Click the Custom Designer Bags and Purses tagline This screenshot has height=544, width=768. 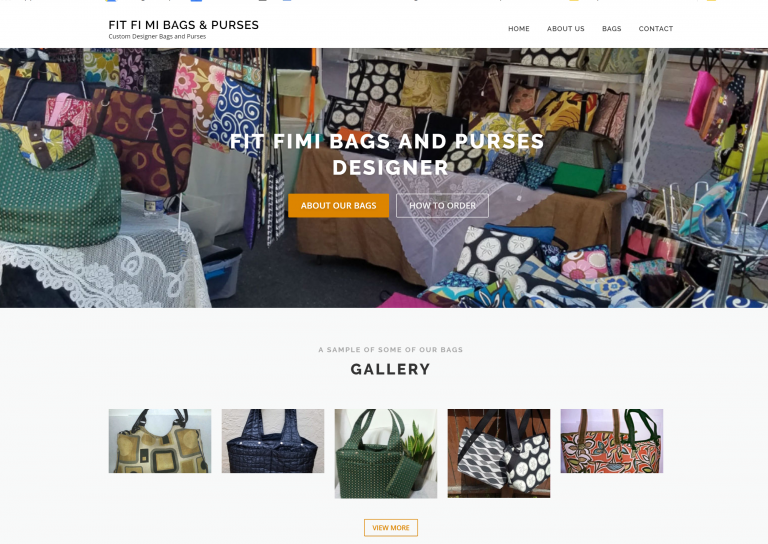tap(157, 37)
